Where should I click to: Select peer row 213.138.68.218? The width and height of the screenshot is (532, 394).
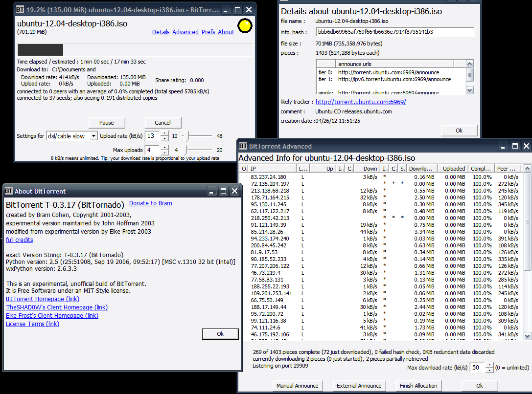tap(381, 191)
